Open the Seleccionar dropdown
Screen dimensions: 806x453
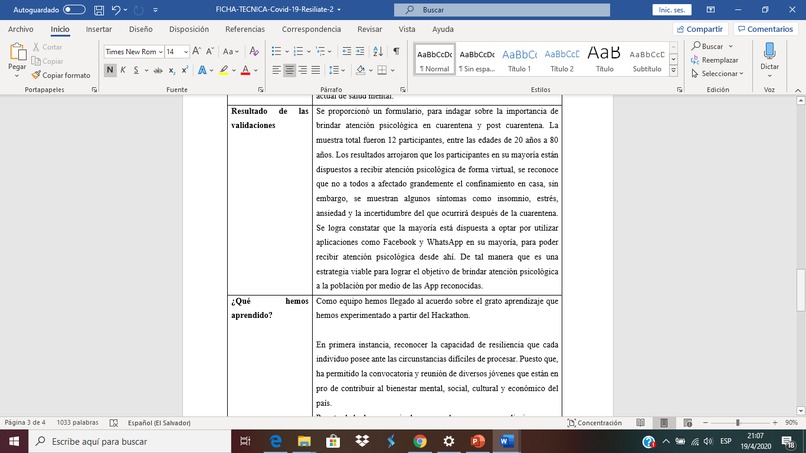click(718, 74)
